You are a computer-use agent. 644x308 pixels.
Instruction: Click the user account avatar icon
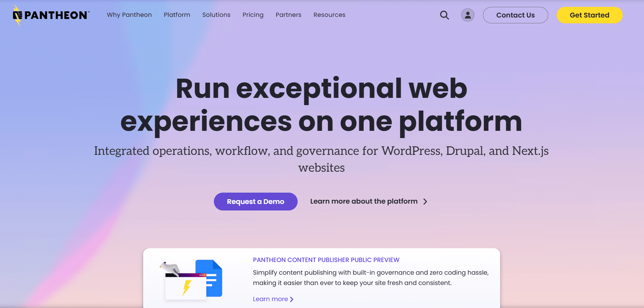point(467,15)
